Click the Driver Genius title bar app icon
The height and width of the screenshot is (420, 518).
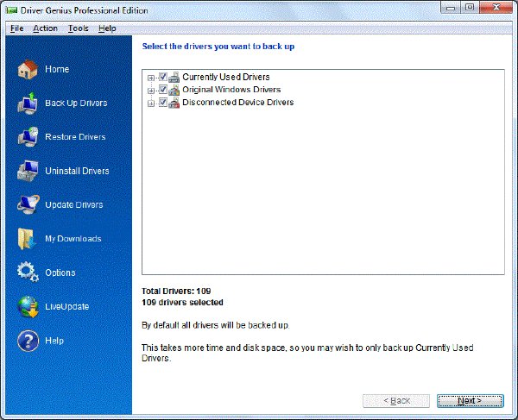[11, 10]
